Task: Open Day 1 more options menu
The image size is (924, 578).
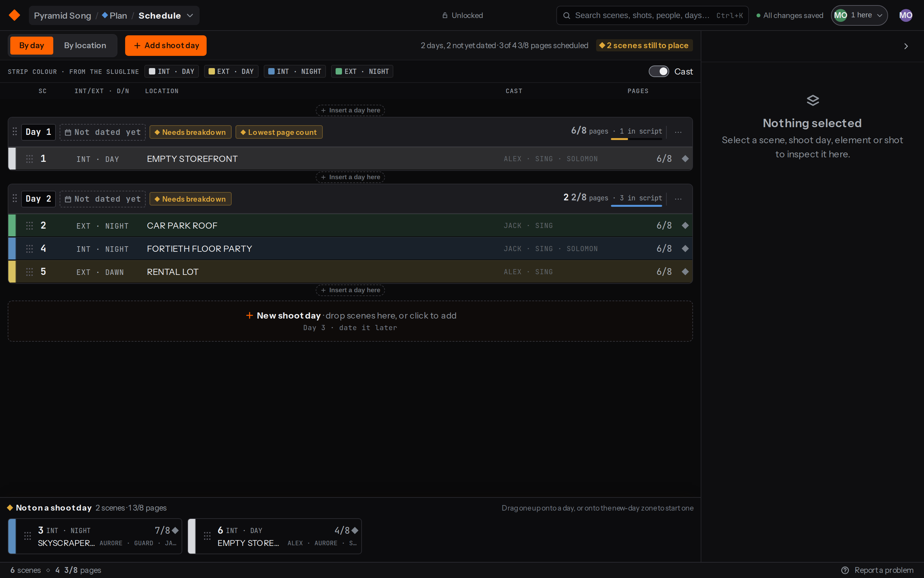Action: pos(678,132)
